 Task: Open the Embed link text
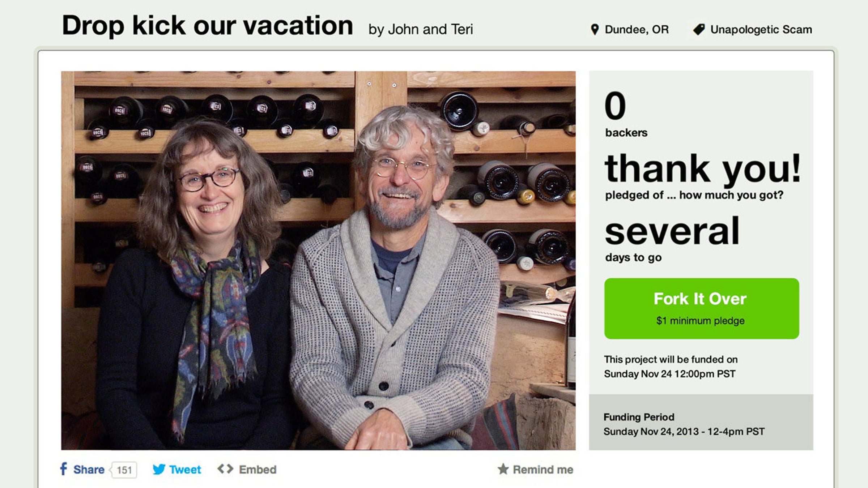click(258, 470)
